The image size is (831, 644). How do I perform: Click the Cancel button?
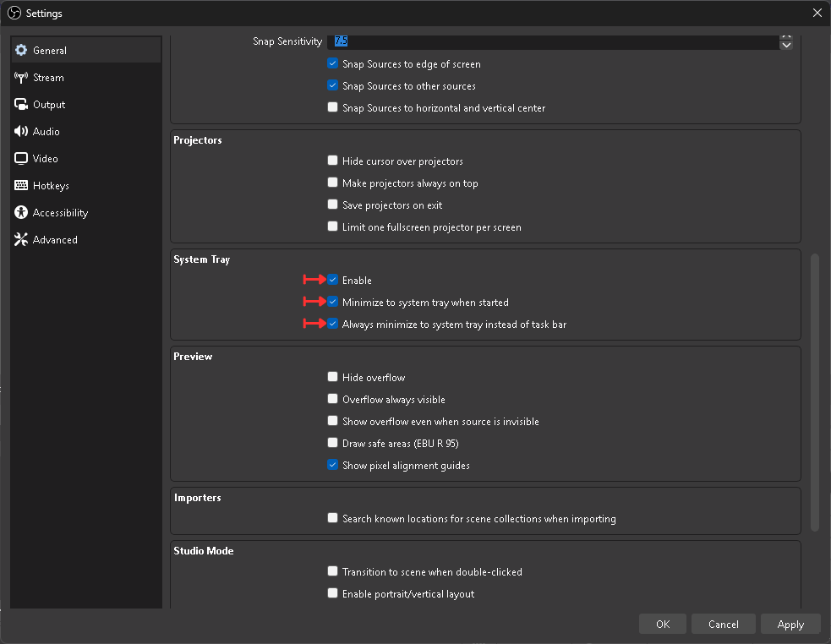coord(723,624)
